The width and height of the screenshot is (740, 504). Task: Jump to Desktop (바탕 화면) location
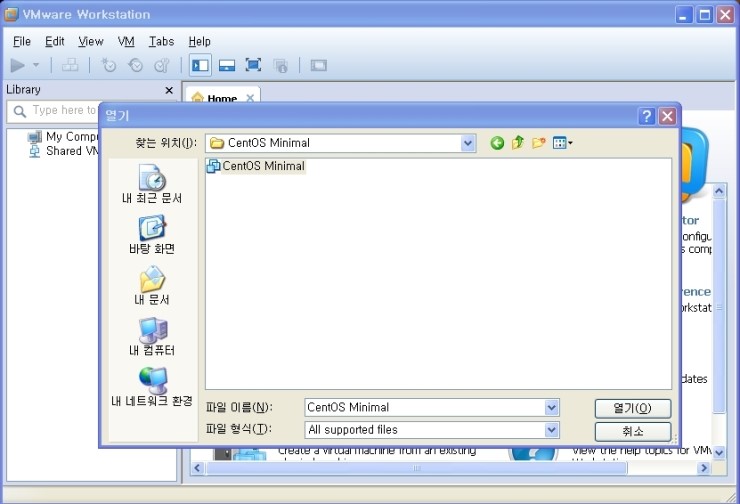point(152,235)
